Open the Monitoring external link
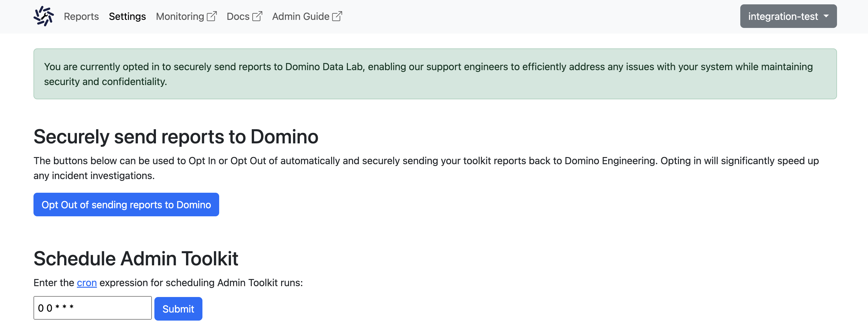Image resolution: width=868 pixels, height=324 pixels. [186, 16]
